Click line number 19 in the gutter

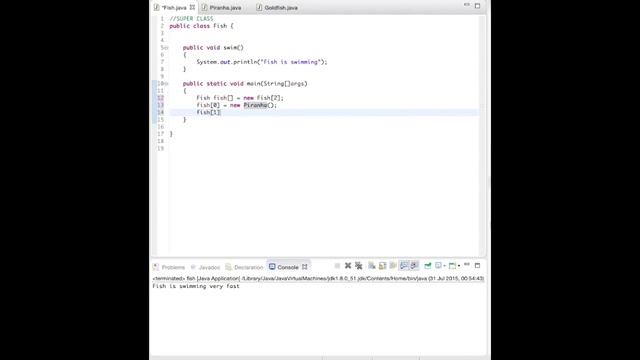coord(160,148)
